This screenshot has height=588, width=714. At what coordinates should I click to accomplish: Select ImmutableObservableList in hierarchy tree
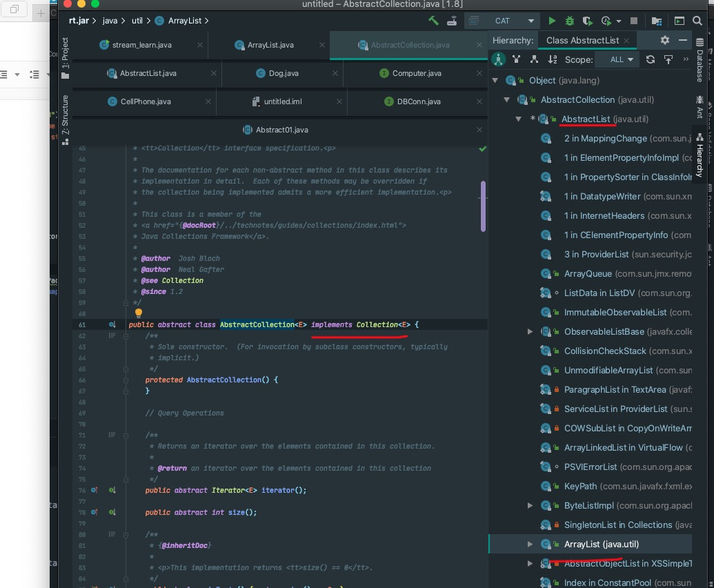(x=615, y=313)
